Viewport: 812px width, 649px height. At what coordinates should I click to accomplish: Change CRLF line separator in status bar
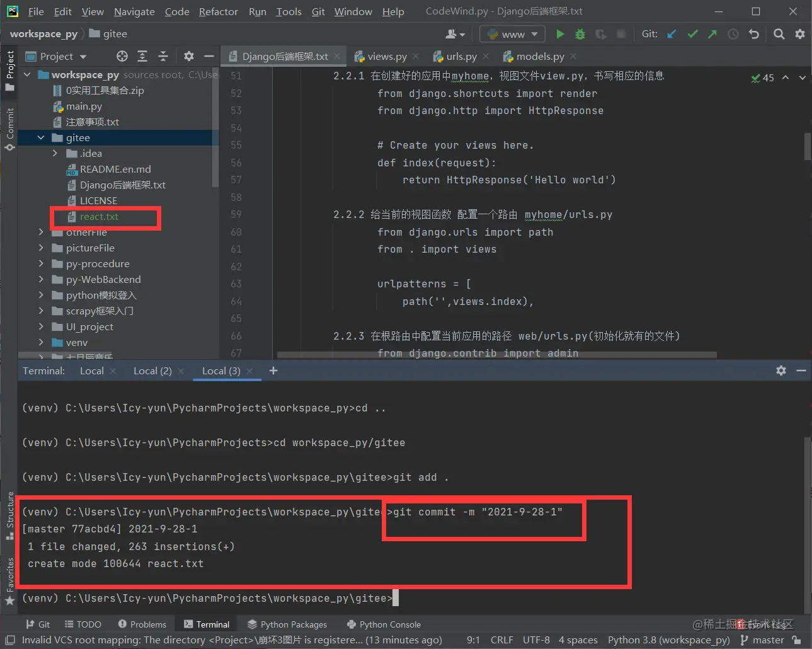[x=501, y=640]
